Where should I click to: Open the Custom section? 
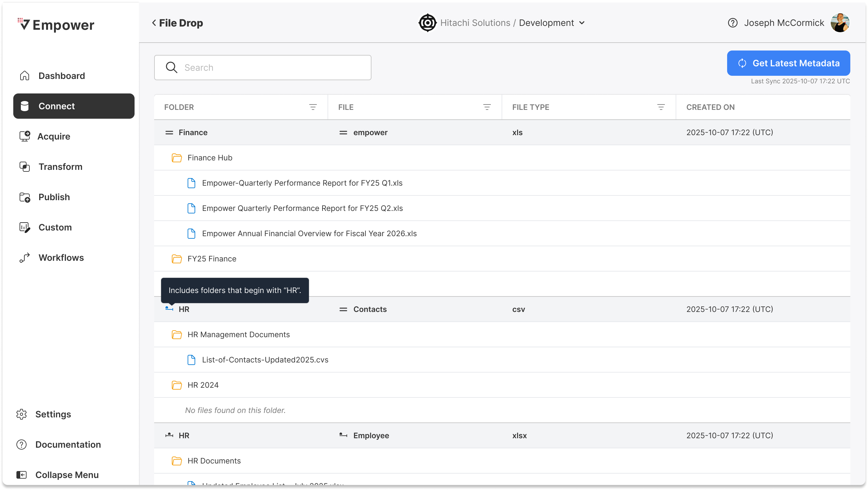74,227
